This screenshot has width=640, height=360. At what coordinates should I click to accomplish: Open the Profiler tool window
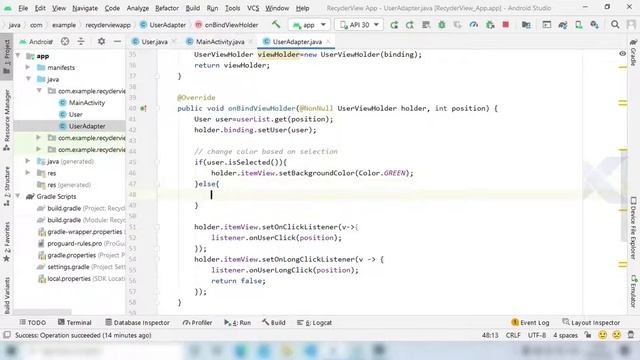198,322
